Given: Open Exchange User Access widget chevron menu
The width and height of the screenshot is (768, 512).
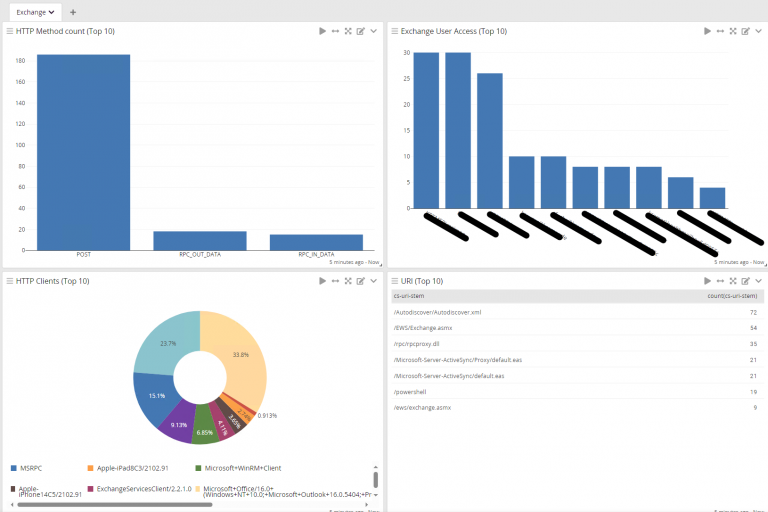Looking at the screenshot, I should pyautogui.click(x=758, y=31).
